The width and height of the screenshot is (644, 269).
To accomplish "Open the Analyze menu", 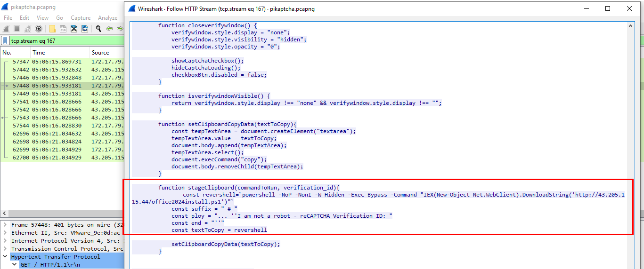I will 108,18.
